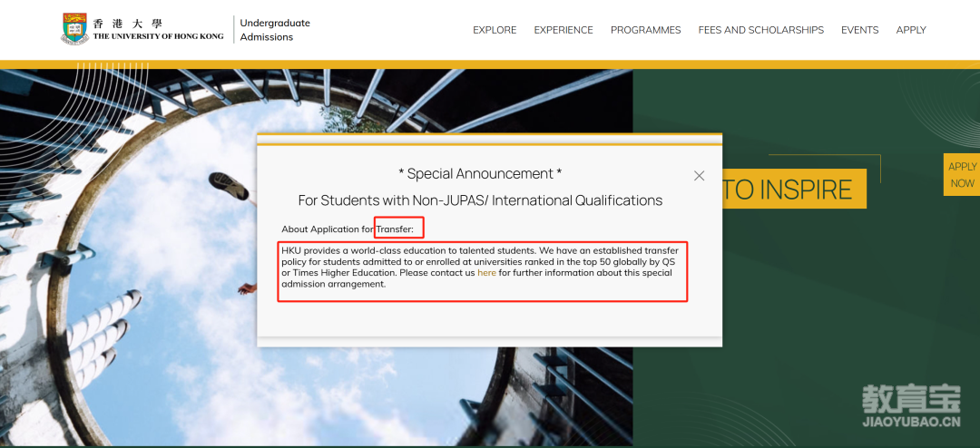The image size is (980, 448).
Task: Open the PROGRAMMES menu
Action: (646, 30)
